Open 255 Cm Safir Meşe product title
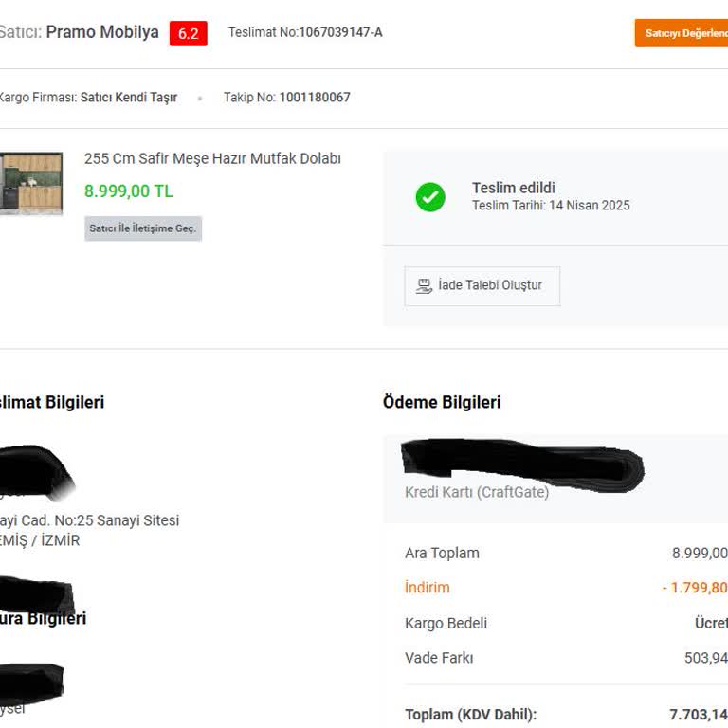The width and height of the screenshot is (728, 728). pos(212,158)
